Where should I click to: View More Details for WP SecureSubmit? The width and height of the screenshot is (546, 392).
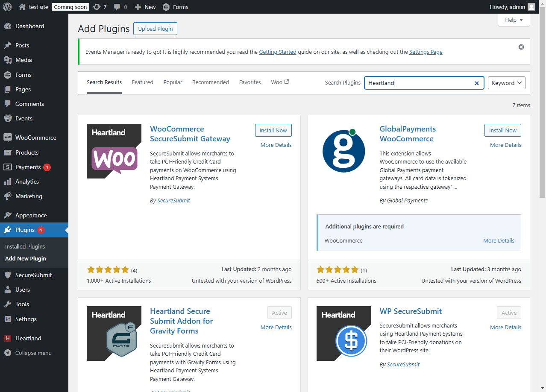505,327
